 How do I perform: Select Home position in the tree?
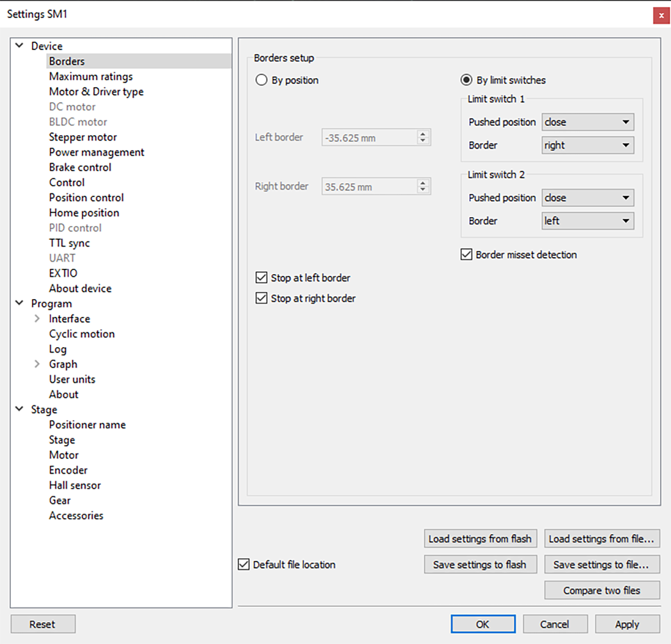click(84, 213)
